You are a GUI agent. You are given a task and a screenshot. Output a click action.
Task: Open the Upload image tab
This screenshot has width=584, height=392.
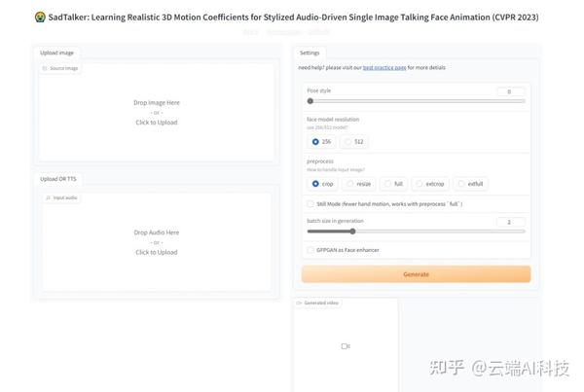[x=56, y=53]
